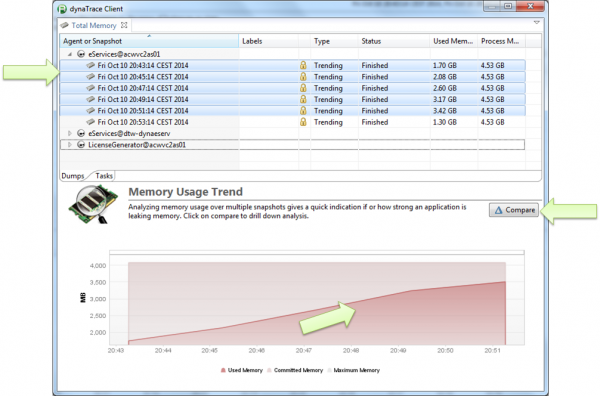The image size is (600, 396).
Task: Click lock icon on the 20:49:14 snapshot row
Action: click(x=303, y=99)
